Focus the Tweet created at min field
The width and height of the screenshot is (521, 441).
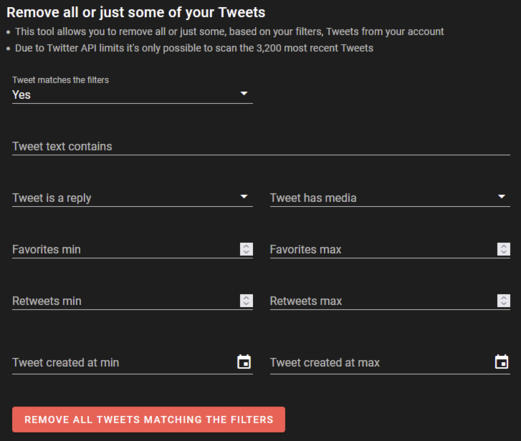click(123, 362)
